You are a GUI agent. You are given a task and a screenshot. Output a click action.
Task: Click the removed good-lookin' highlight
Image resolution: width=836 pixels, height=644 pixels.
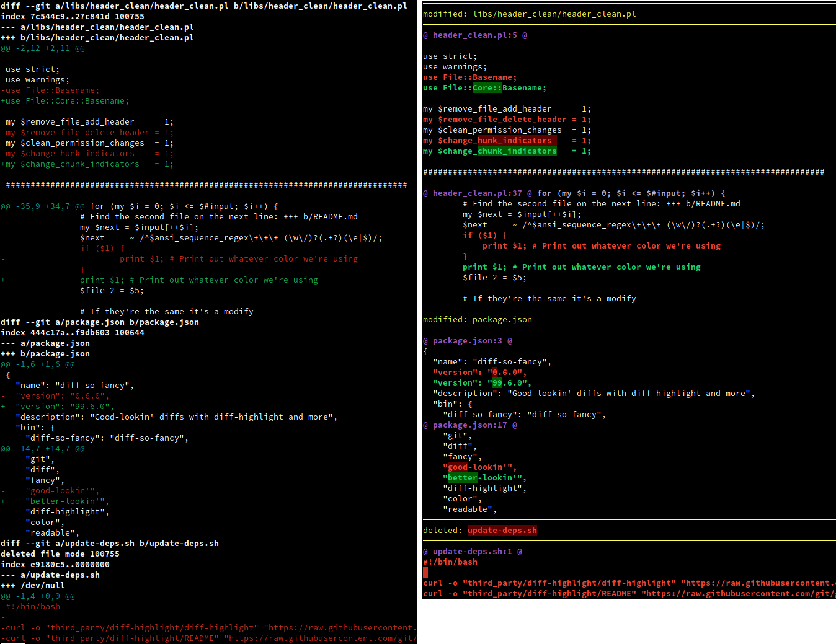point(459,467)
